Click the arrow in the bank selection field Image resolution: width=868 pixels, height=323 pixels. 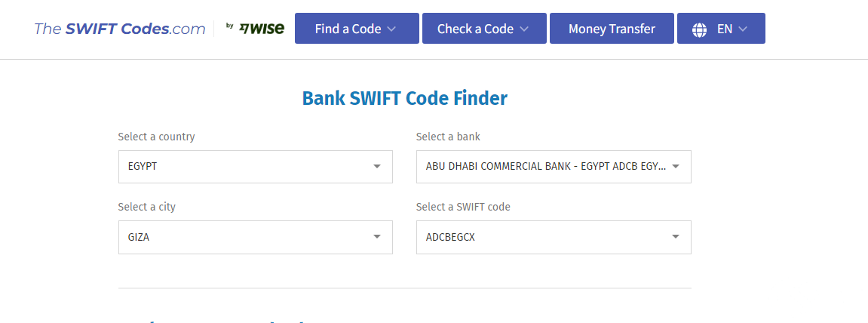tap(676, 166)
